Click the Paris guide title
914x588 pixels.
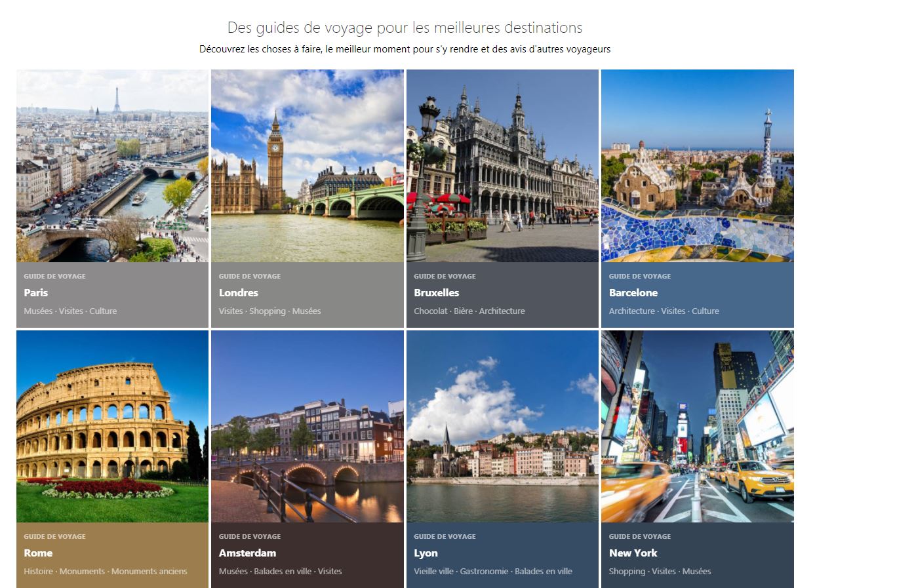36,293
